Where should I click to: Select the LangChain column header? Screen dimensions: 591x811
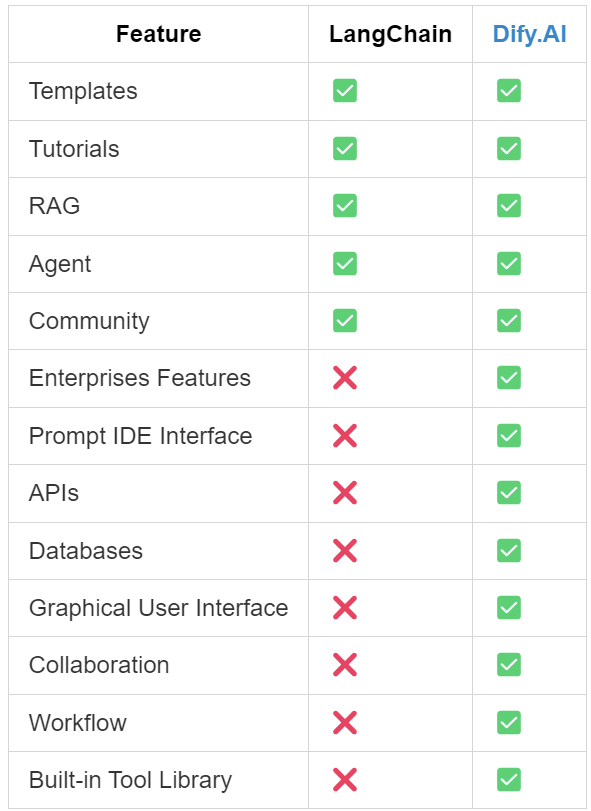(x=390, y=34)
